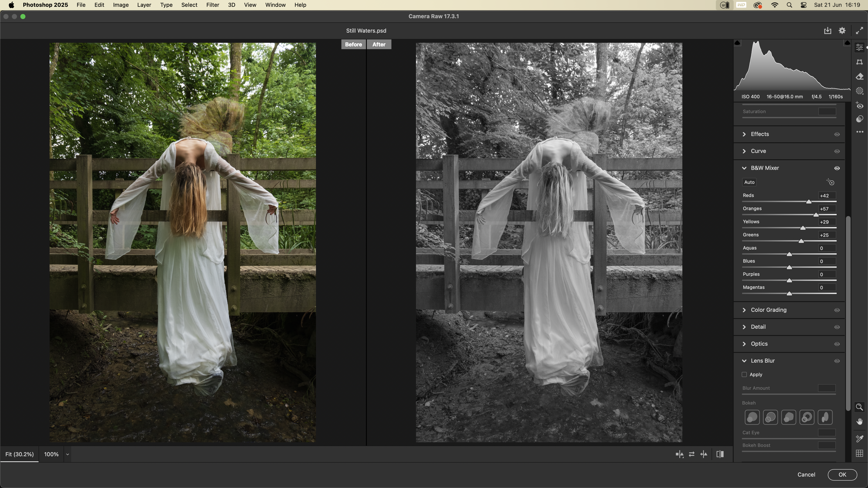Swap before and after settings icon
Viewport: 868px width, 488px height.
pyautogui.click(x=692, y=454)
